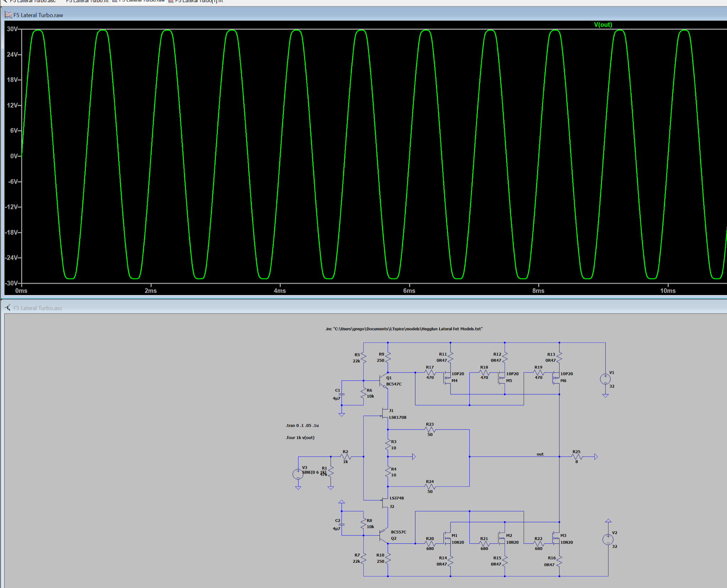Select resistor R23 50 ohm symbol

tap(430, 429)
